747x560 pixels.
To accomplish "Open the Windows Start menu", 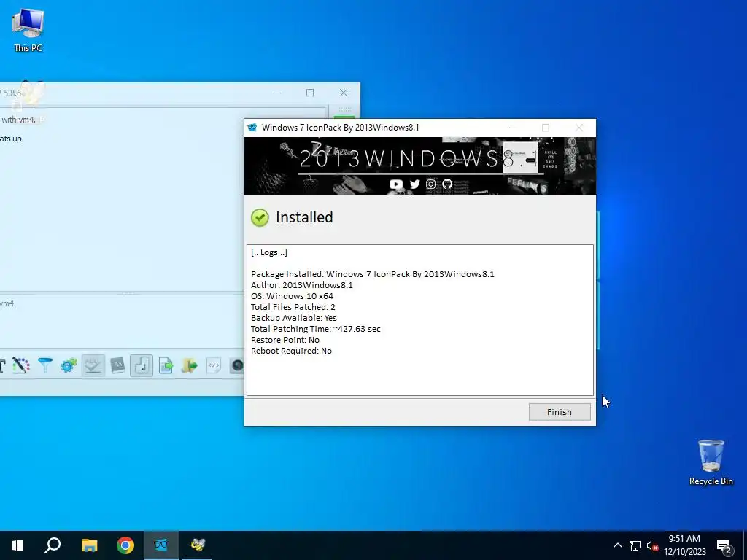I will click(x=18, y=545).
